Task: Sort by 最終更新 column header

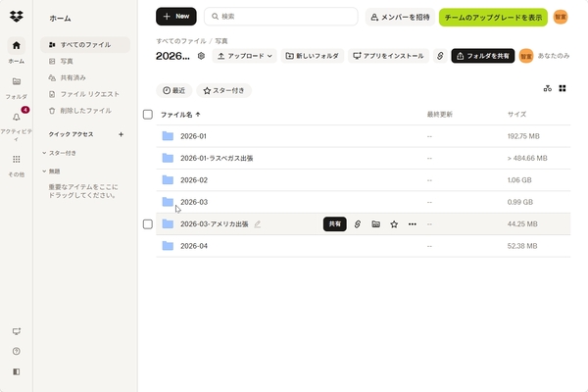Action: pos(440,115)
